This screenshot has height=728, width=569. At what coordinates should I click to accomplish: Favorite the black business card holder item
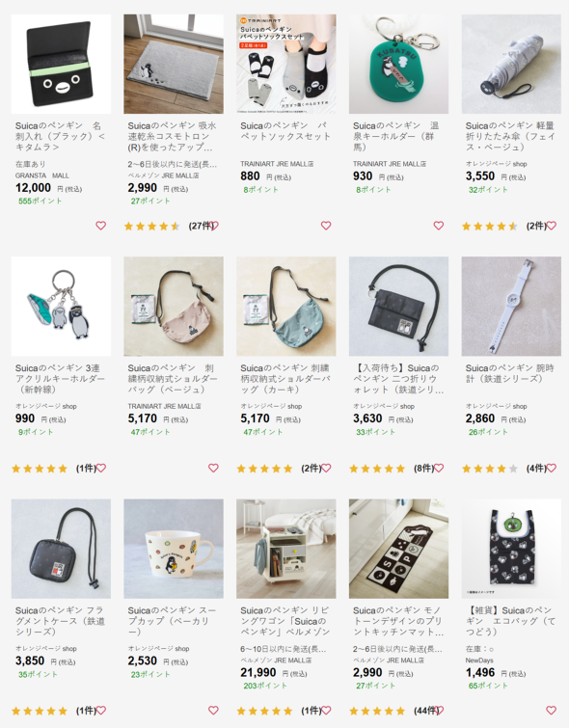coord(101,226)
